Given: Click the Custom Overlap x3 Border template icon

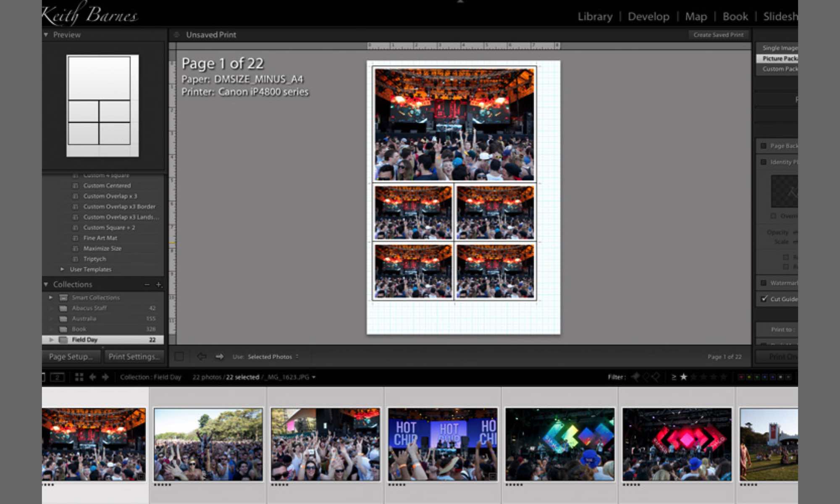Looking at the screenshot, I should 76,207.
